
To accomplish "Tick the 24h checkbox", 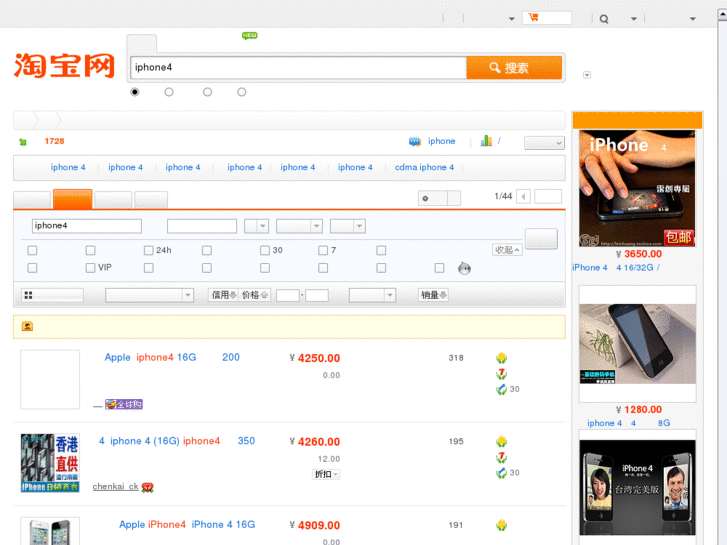I will click(148, 250).
